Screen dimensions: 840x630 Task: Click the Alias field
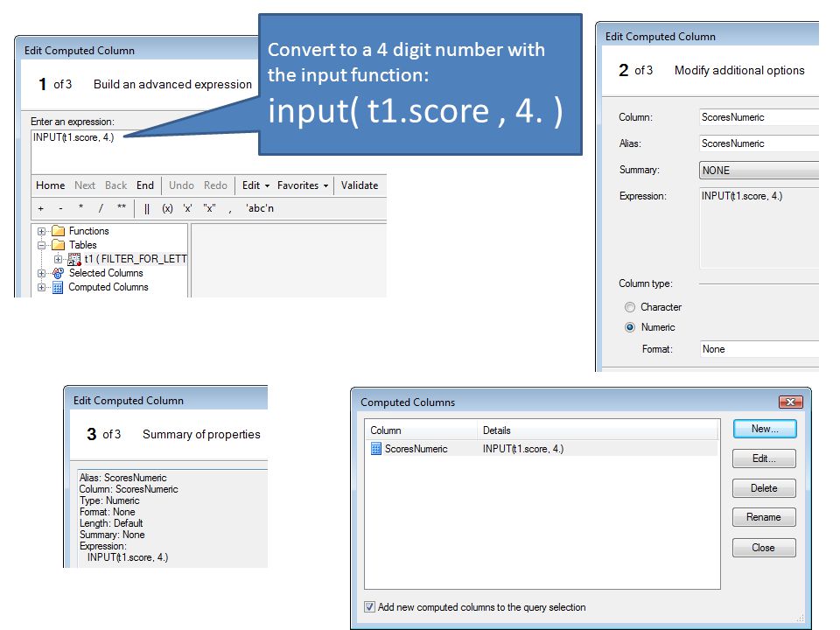pyautogui.click(x=759, y=143)
